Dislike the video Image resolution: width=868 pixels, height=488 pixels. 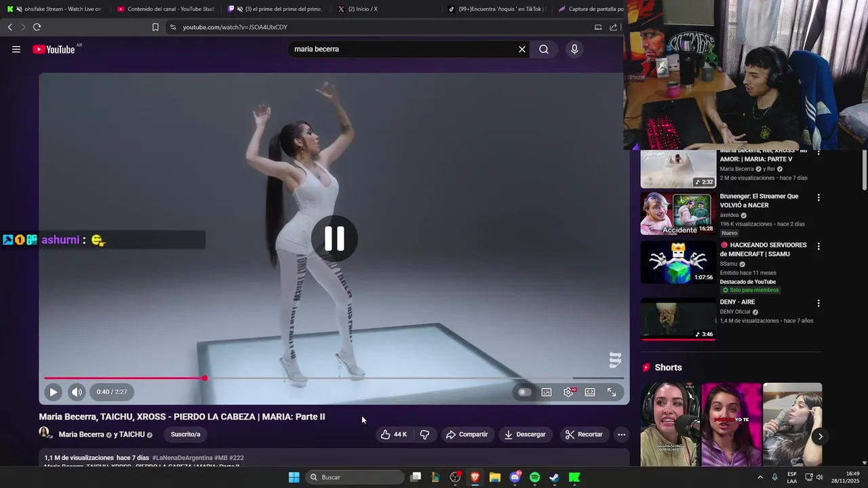(x=425, y=434)
